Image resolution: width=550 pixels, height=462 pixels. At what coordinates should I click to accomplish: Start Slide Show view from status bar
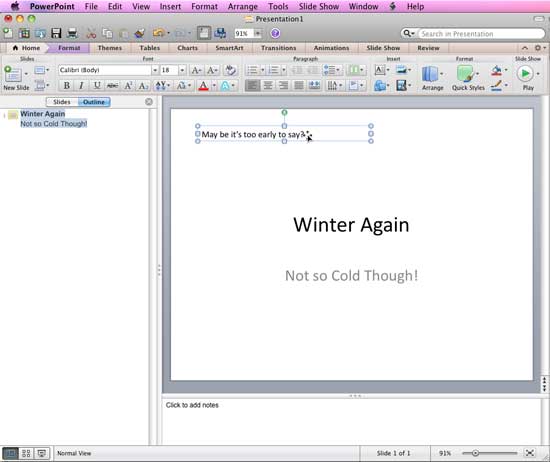pos(42,453)
